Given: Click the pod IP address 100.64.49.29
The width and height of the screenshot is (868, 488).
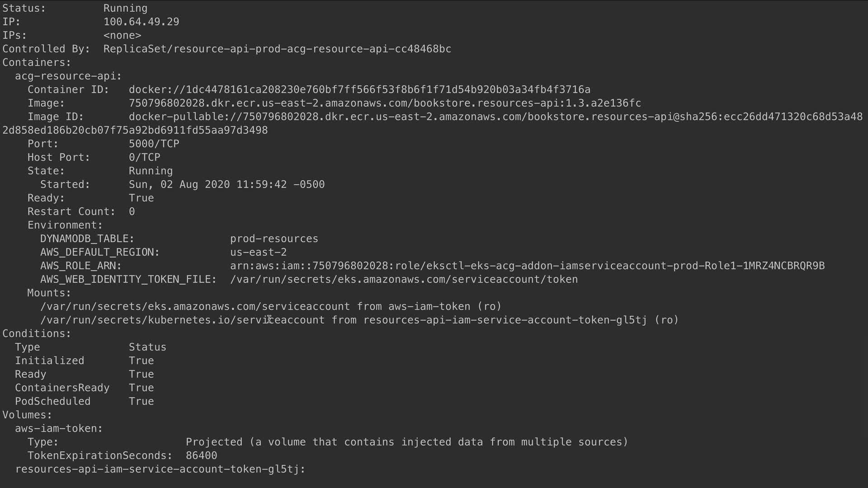Looking at the screenshot, I should click(x=141, y=22).
